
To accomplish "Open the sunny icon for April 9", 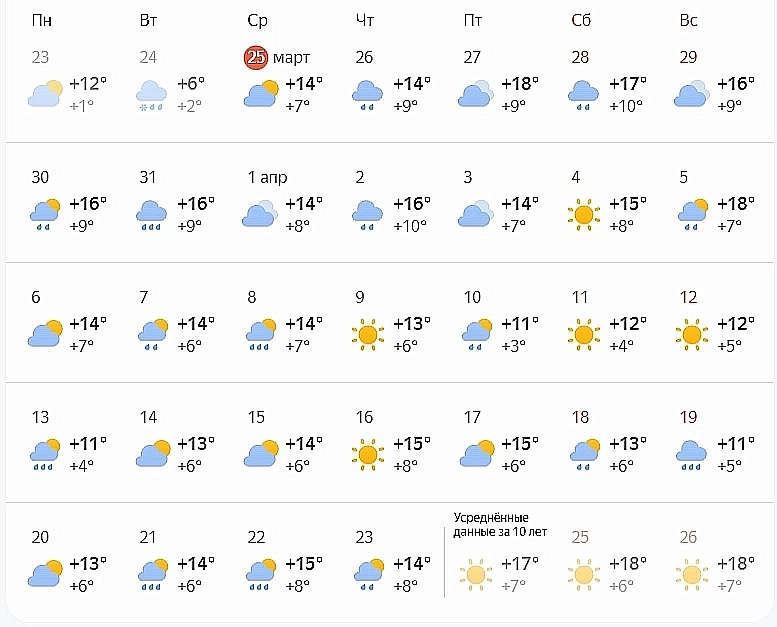I will click(368, 333).
